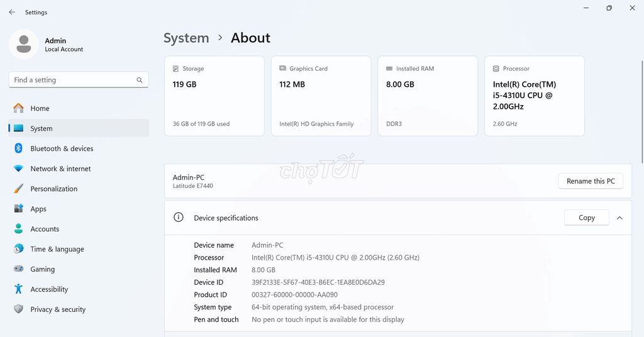
Task: Click the back arrow in Settings
Action: pos(12,13)
